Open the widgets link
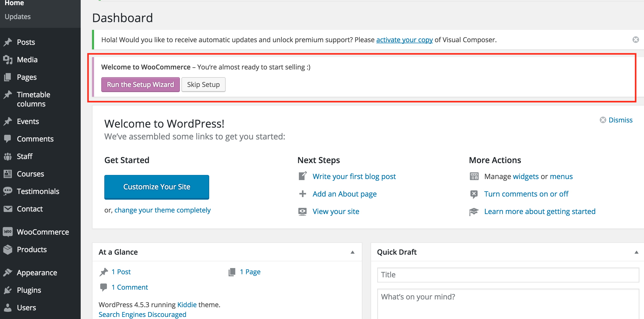 526,177
